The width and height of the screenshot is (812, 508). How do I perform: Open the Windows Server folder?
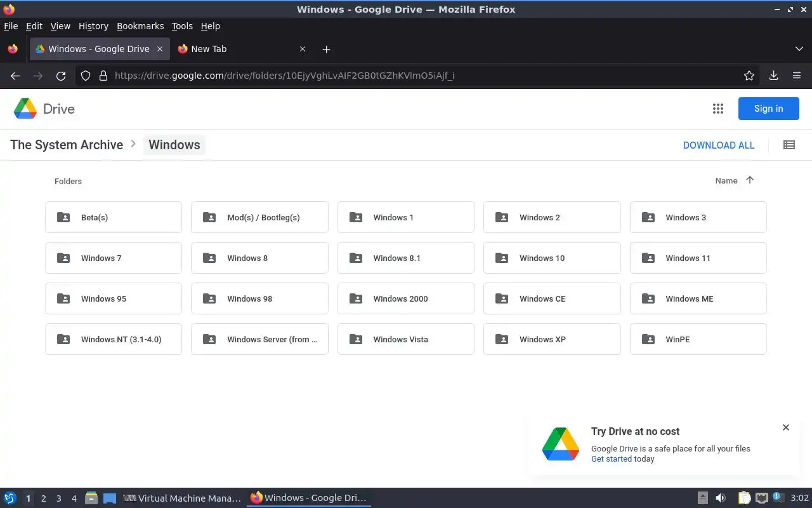[259, 339]
